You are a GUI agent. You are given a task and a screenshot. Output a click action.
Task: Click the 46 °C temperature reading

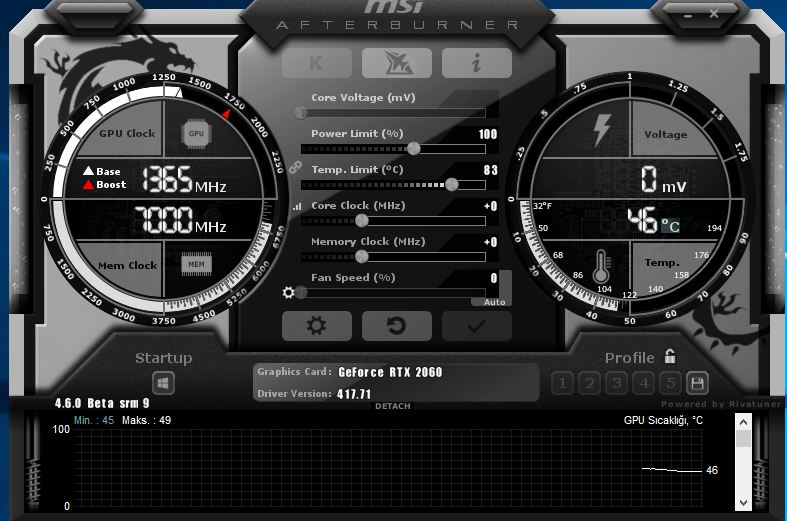point(654,221)
